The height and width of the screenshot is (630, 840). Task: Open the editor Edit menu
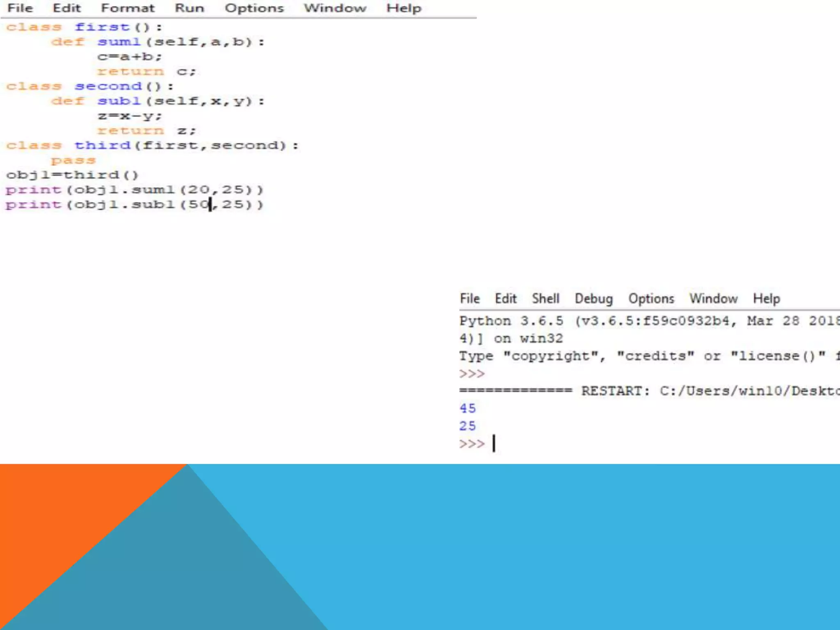[67, 8]
